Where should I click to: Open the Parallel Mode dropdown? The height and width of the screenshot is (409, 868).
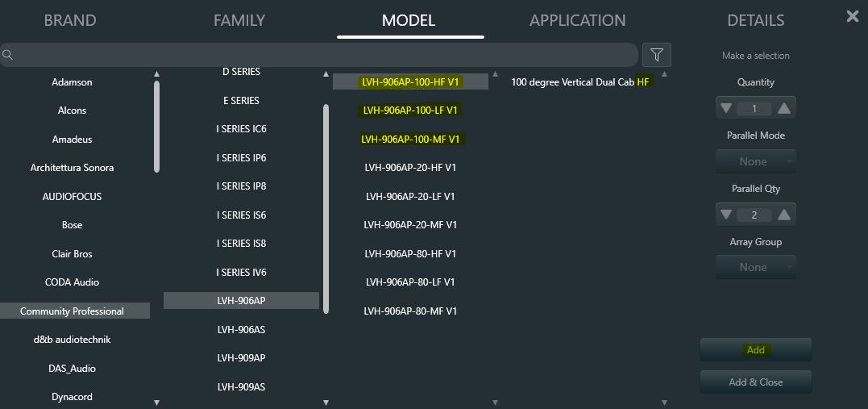(756, 161)
